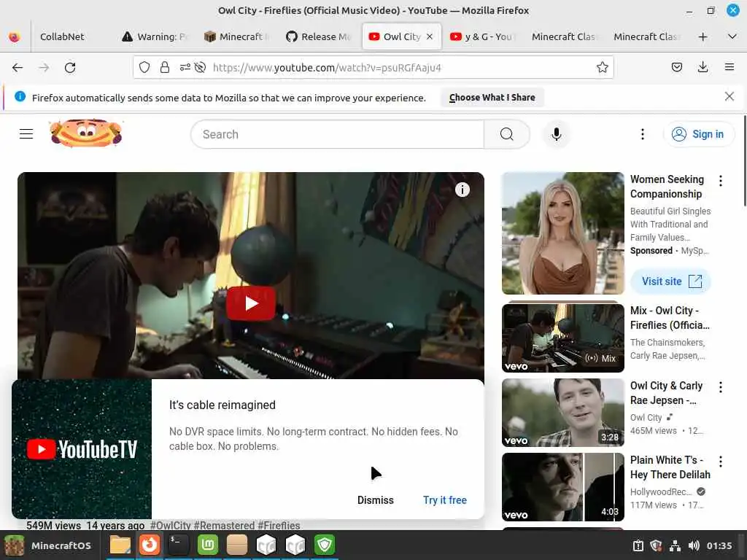
Task: Open Owl City channel under Carly Rae video
Action: point(646,418)
